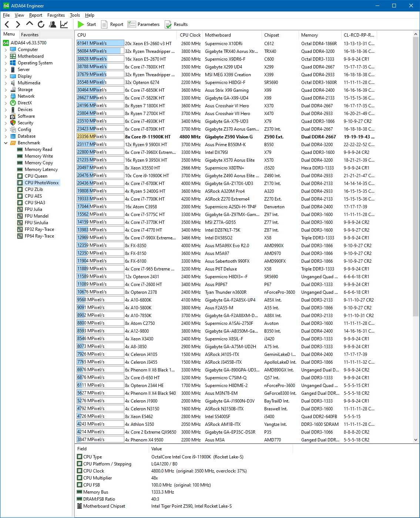Screen dimensions: 420x518
Task: Select CPU AES benchmark
Action: (33, 196)
